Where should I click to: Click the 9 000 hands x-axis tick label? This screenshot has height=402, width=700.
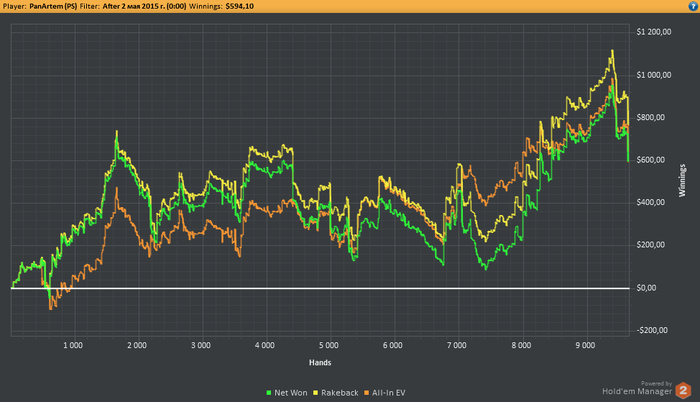tap(584, 345)
